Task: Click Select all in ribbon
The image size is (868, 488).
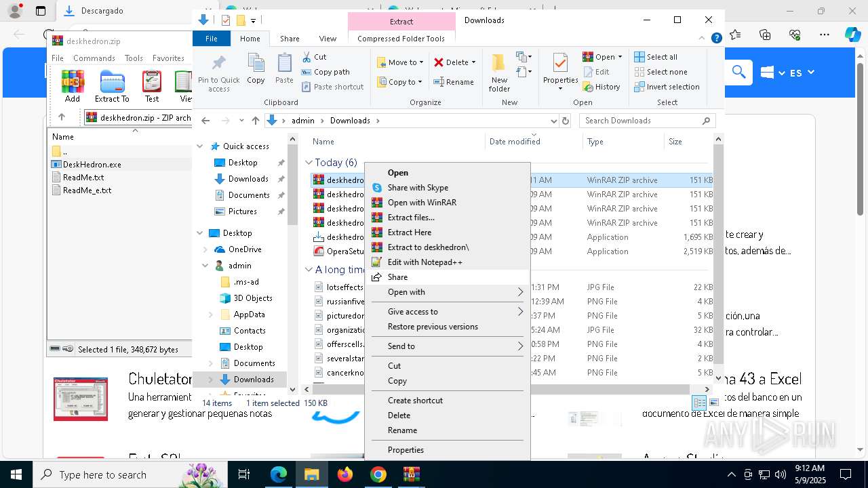Action: click(x=656, y=57)
